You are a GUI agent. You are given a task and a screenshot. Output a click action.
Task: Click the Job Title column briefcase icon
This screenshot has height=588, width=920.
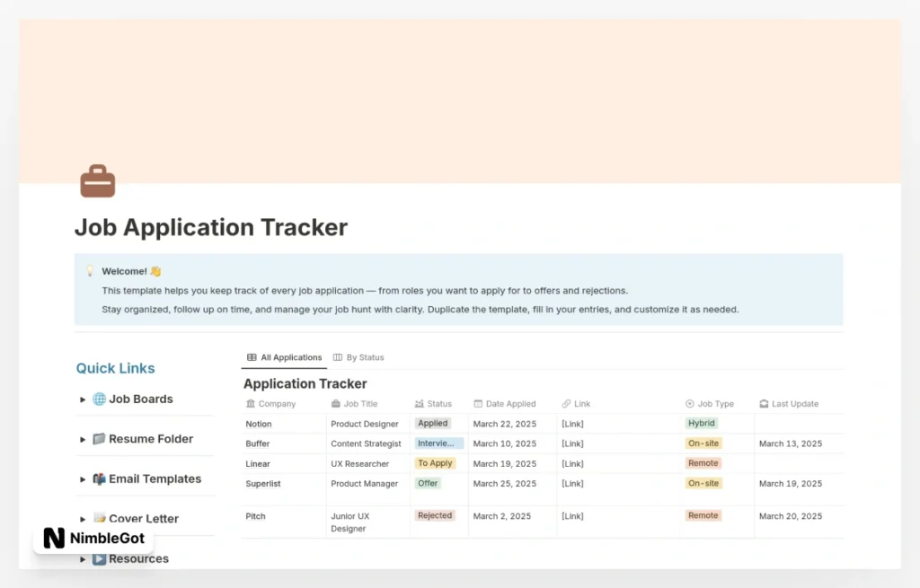point(336,403)
